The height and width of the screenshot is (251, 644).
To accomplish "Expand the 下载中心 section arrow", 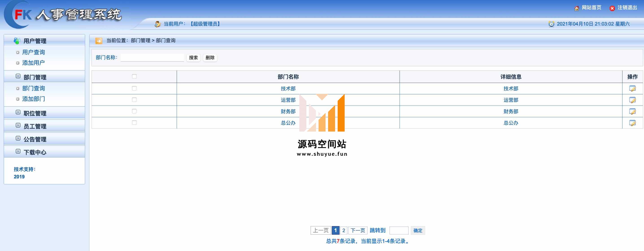I will [x=18, y=151].
